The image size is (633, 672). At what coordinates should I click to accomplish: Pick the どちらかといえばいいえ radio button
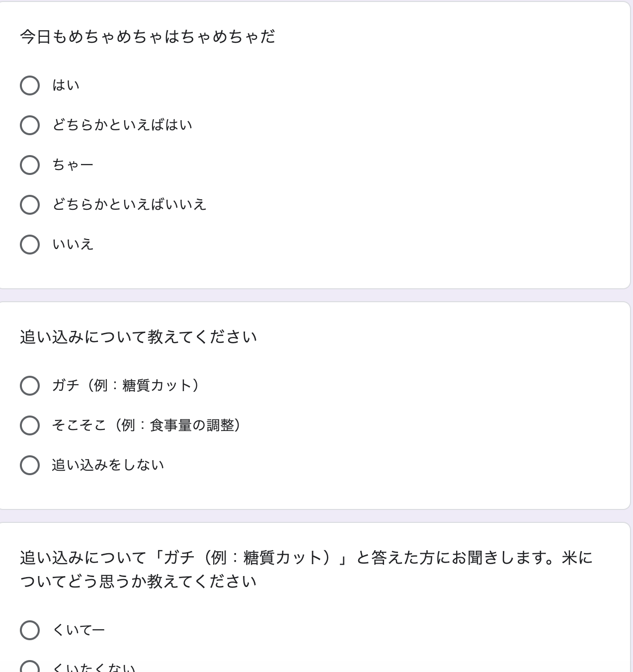[x=30, y=205]
